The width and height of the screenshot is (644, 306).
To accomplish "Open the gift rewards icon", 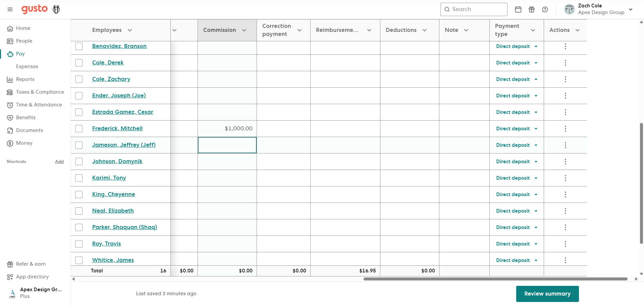I will pyautogui.click(x=532, y=9).
